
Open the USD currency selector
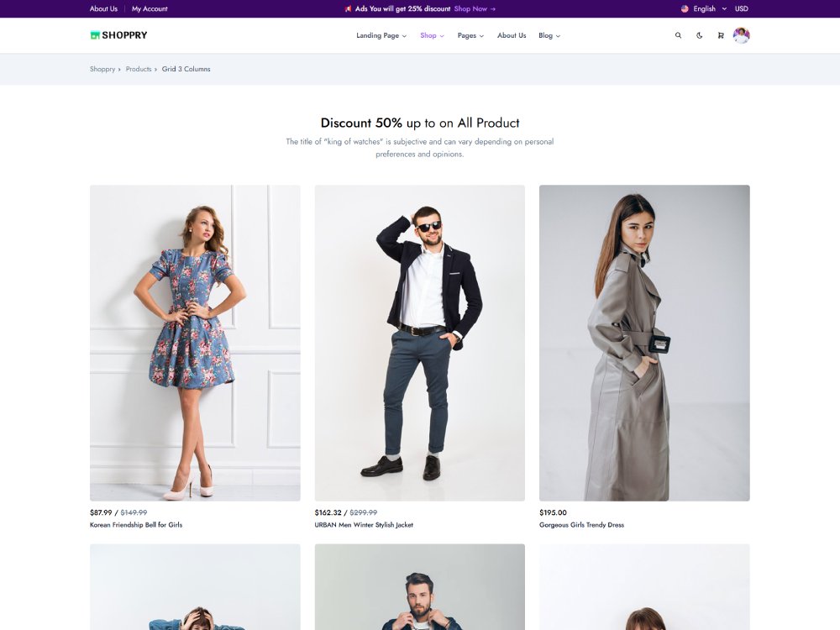(x=741, y=8)
